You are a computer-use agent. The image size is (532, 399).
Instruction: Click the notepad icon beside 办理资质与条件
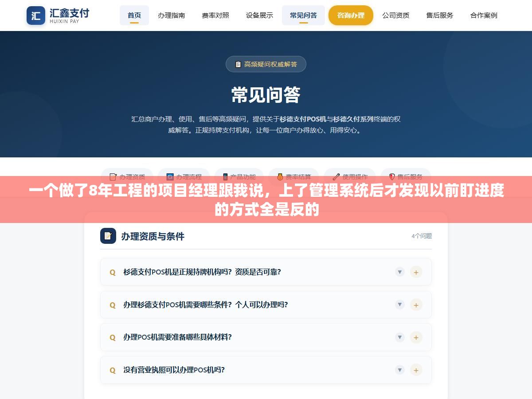tap(108, 236)
